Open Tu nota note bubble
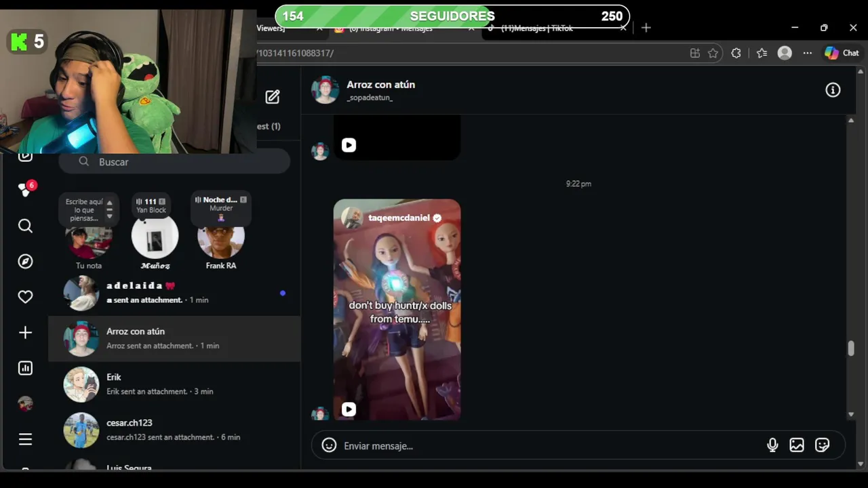868x488 pixels. 89,210
